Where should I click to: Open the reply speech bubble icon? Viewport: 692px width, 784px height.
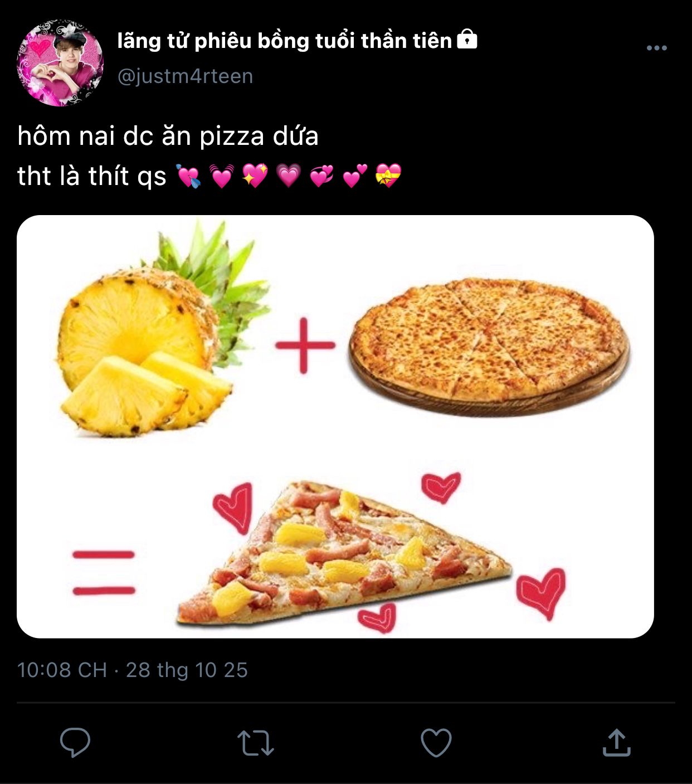[75, 742]
